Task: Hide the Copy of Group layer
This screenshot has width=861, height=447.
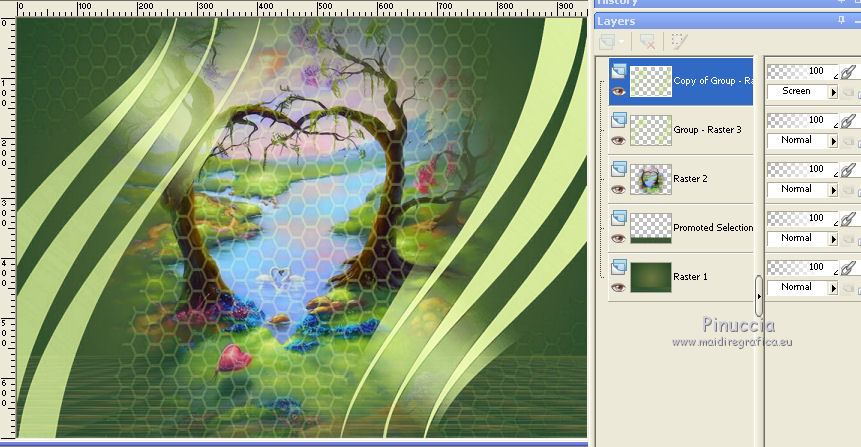Action: click(619, 92)
